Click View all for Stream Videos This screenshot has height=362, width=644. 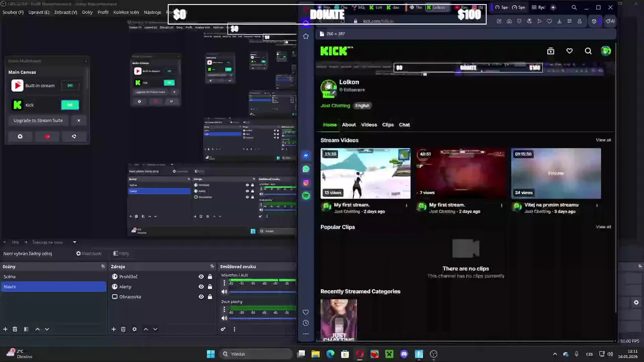603,140
